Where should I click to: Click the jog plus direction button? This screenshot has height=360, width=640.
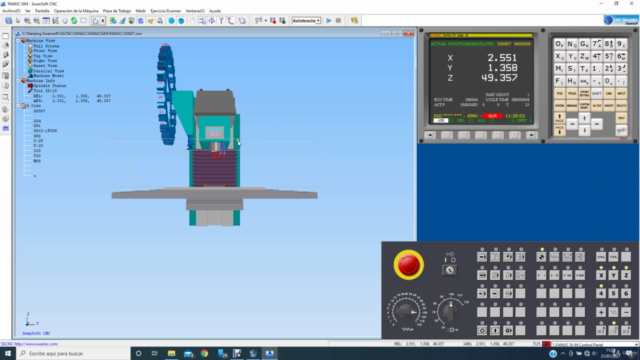[x=601, y=312]
